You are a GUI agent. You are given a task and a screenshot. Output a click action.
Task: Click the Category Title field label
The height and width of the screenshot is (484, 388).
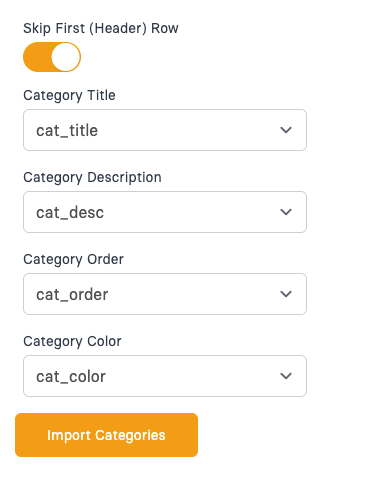pyautogui.click(x=69, y=96)
